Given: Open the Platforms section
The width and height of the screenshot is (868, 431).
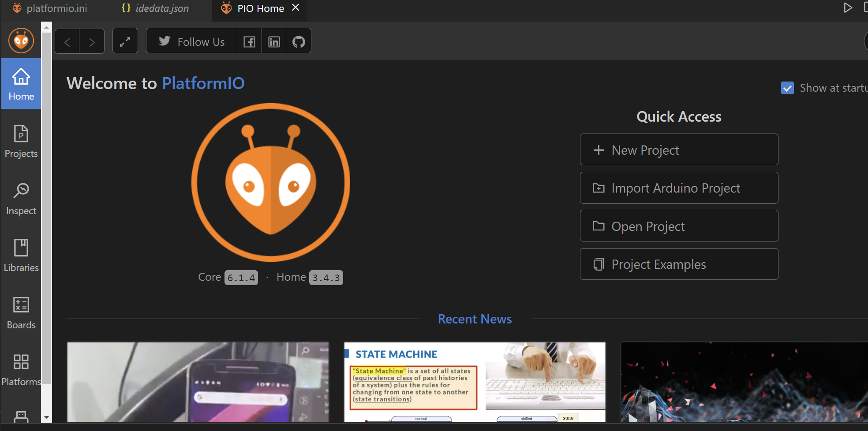Looking at the screenshot, I should (21, 369).
